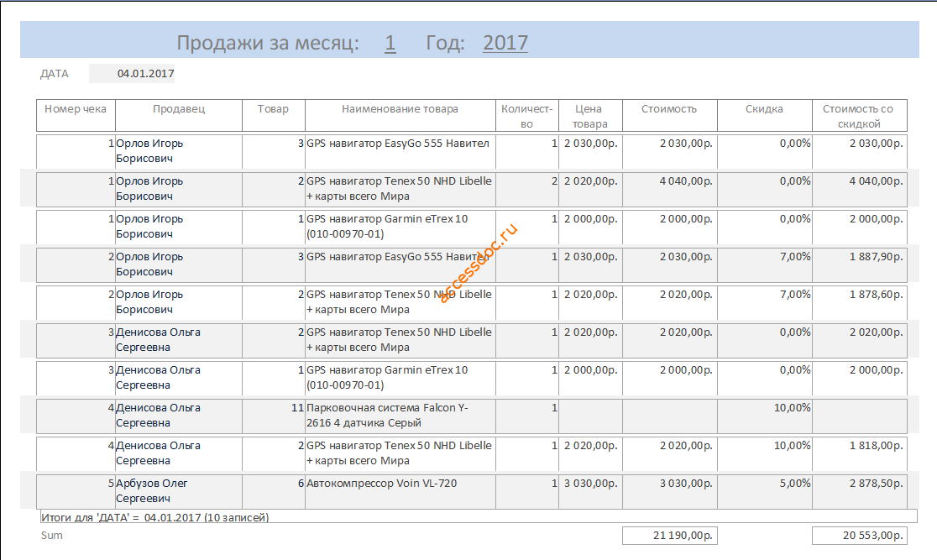Screen dimensions: 937x560
Task: Select 'Tenex 50 NHD Libelle' name in check 4 row
Action: 400,453
